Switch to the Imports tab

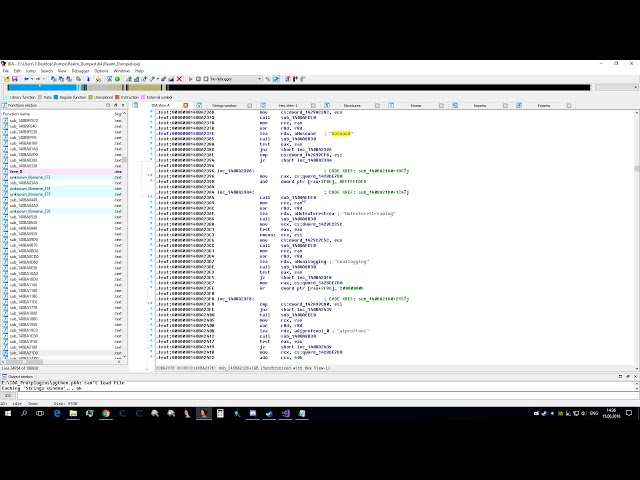tap(480, 105)
